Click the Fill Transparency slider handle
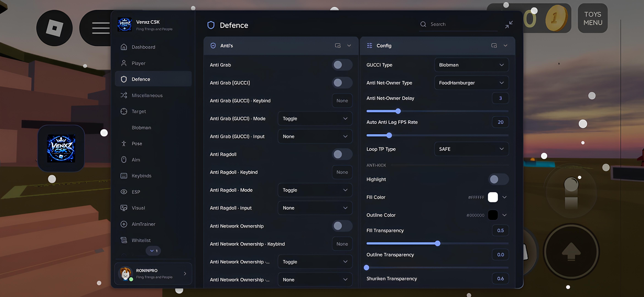 pos(437,243)
